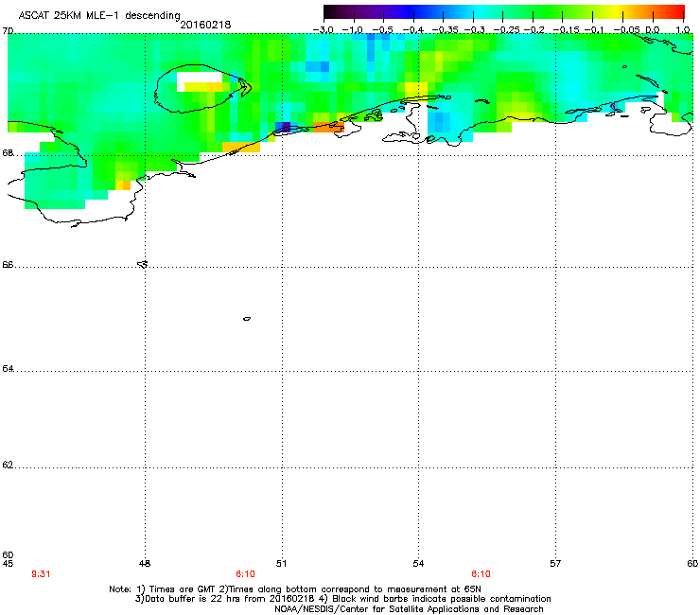Click the note line starting "3)Data buffer is 22 hrs"
700x615 pixels.
342,599
